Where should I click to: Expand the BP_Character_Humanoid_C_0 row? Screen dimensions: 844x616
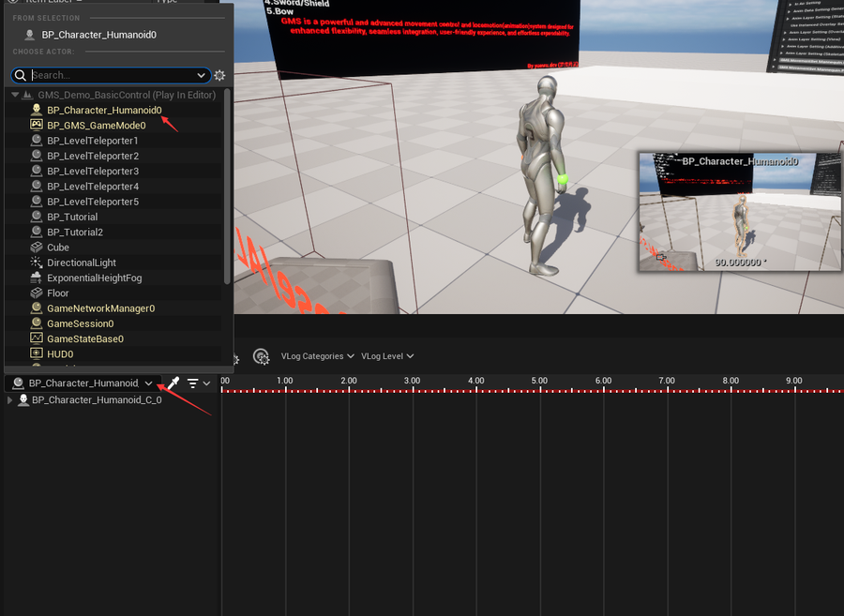9,400
